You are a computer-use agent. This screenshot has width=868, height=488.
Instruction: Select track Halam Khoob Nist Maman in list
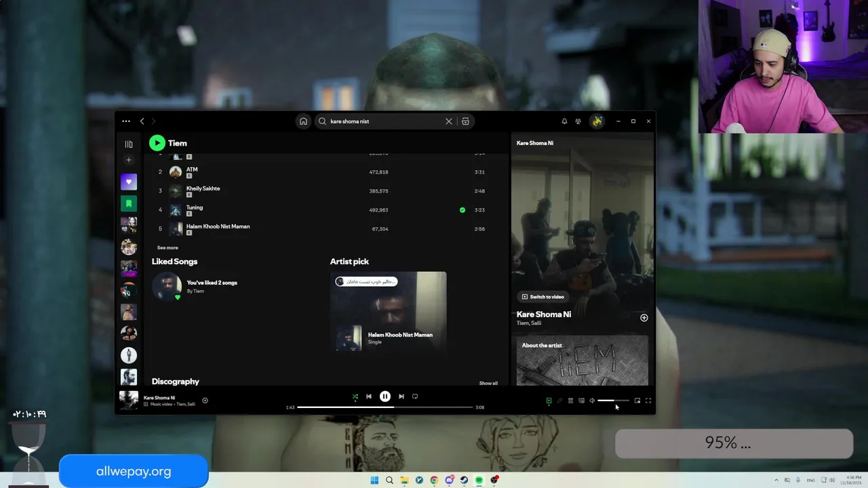pos(218,226)
